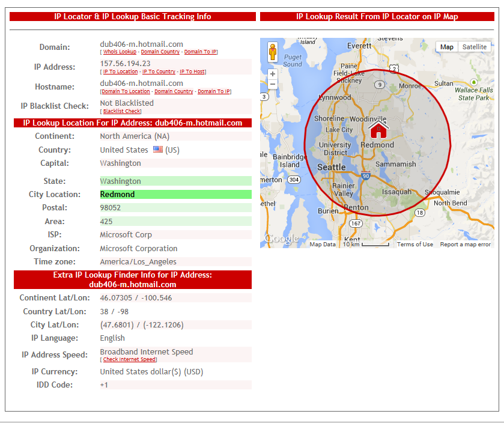Click the Organization value Microsoft Corporation

tap(139, 249)
